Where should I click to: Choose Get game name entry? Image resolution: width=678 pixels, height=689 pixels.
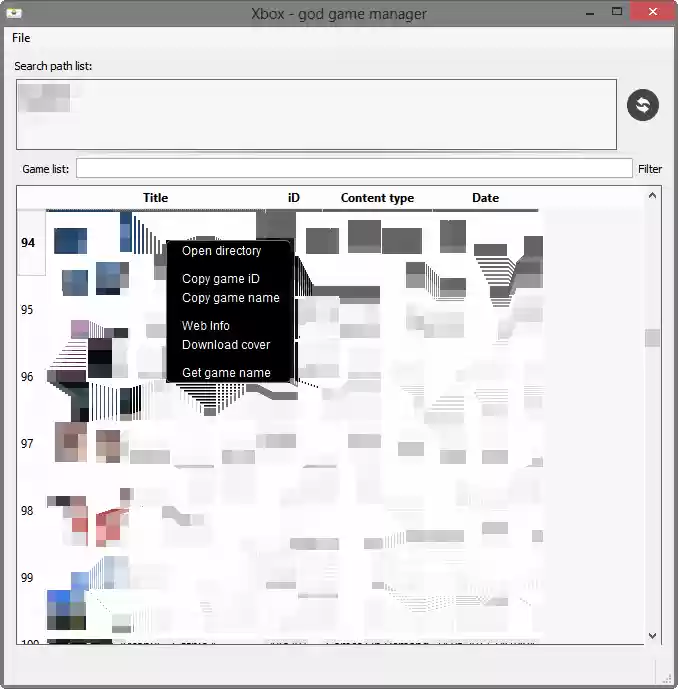(x=226, y=373)
